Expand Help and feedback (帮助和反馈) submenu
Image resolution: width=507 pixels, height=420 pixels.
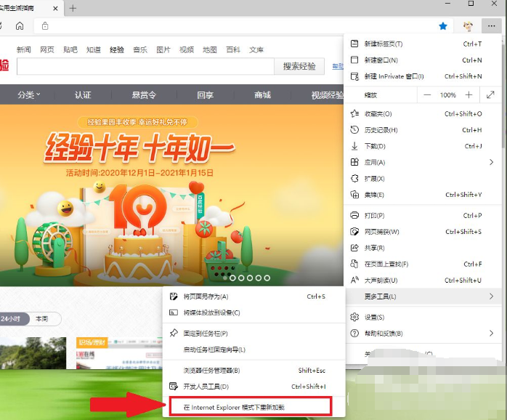tap(422, 334)
